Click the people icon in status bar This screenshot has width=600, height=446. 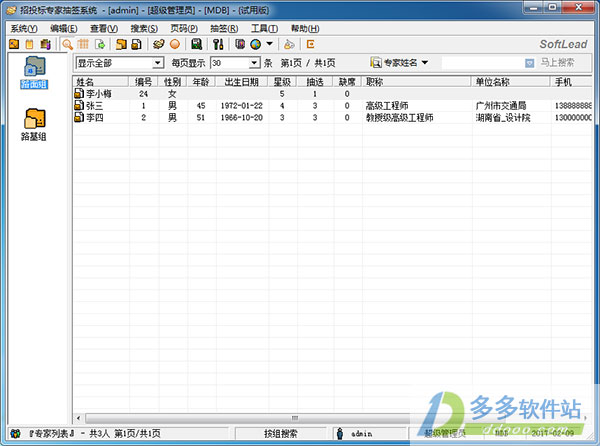pos(15,433)
